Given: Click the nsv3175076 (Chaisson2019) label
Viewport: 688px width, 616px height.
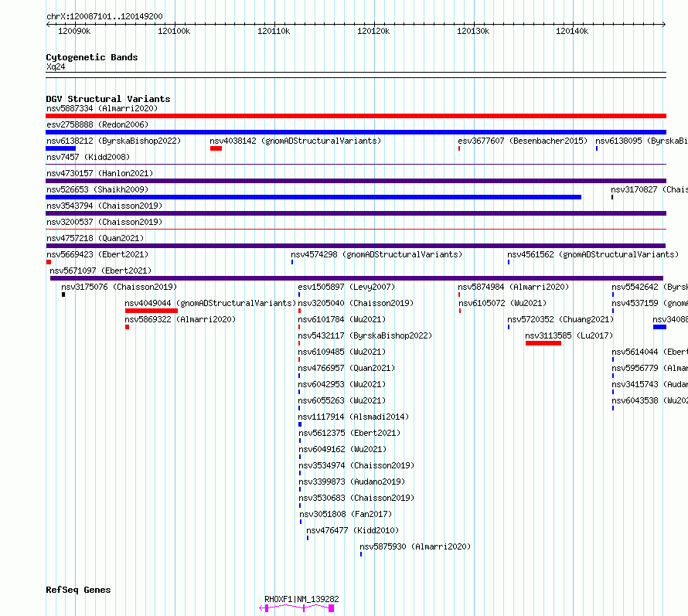Looking at the screenshot, I should [x=119, y=287].
